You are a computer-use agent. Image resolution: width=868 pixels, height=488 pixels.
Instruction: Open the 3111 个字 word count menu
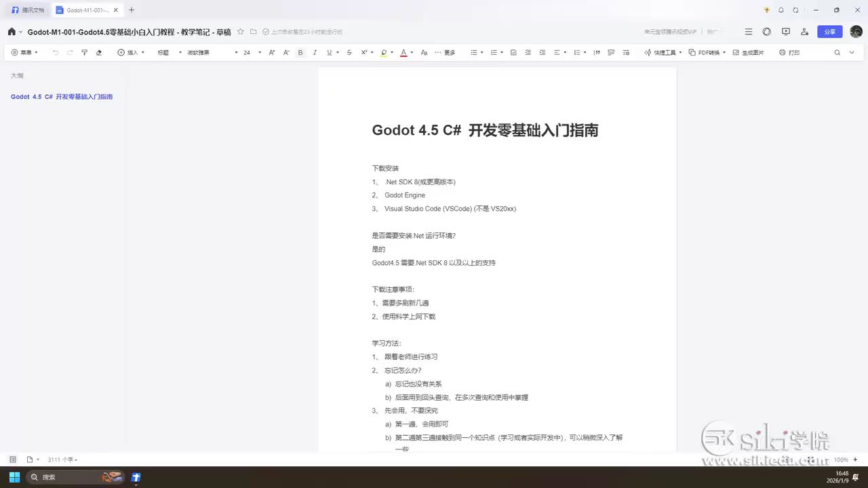(62, 460)
